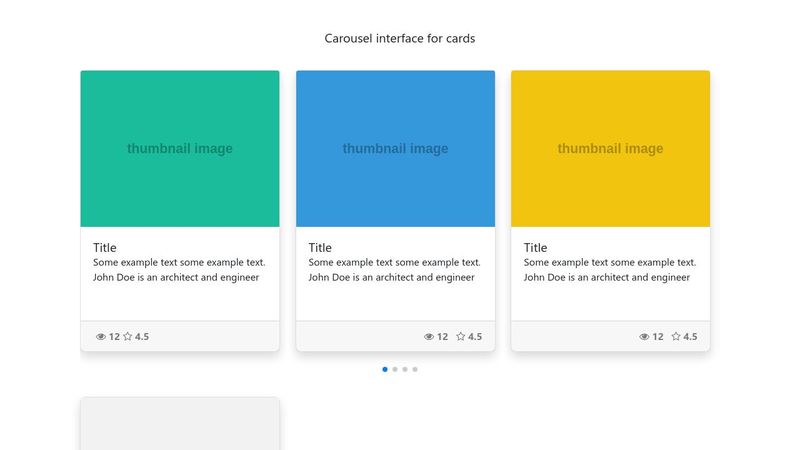Click the star rating icon on the blue card

(461, 337)
